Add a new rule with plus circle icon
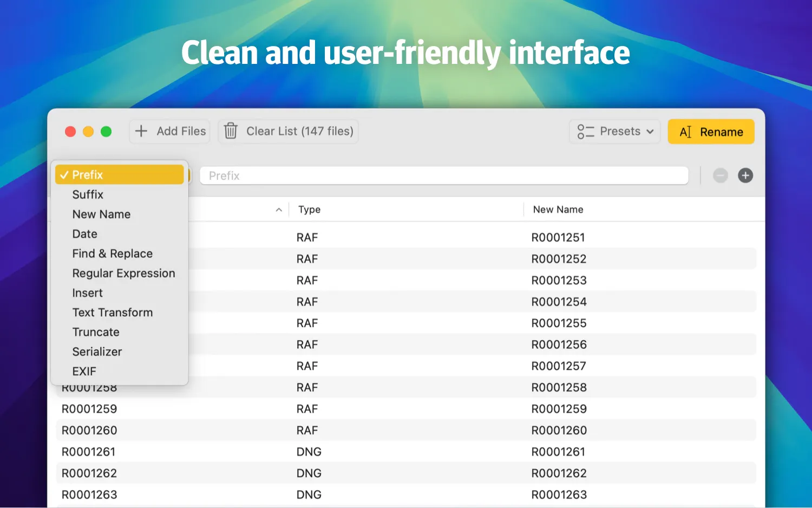Image resolution: width=812 pixels, height=508 pixels. (x=745, y=175)
